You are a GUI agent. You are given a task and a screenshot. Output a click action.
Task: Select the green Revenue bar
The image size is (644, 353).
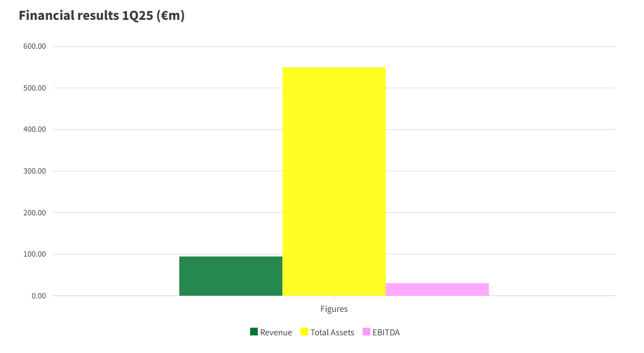point(230,276)
